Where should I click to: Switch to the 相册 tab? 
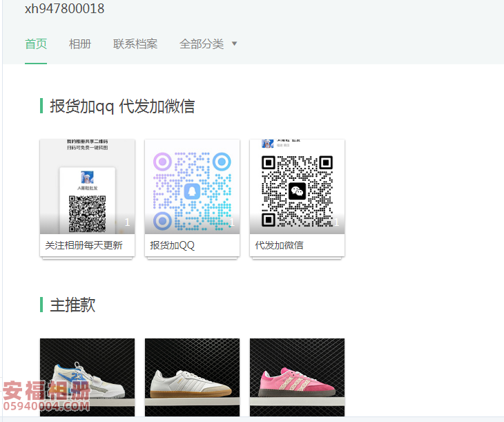[x=80, y=44]
